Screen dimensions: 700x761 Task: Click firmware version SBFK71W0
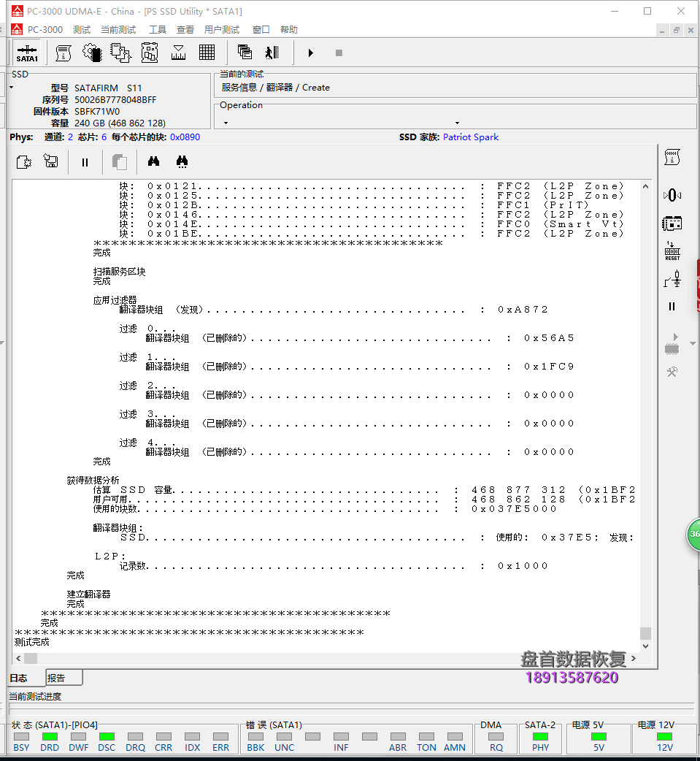point(97,112)
